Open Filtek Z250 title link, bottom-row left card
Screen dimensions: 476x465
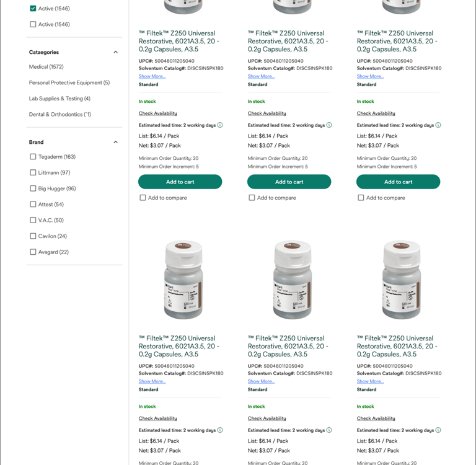[178, 346]
